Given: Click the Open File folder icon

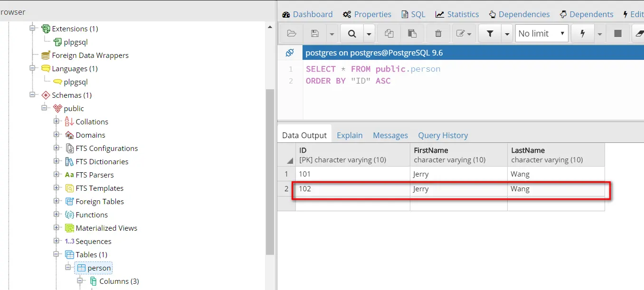Looking at the screenshot, I should 292,34.
